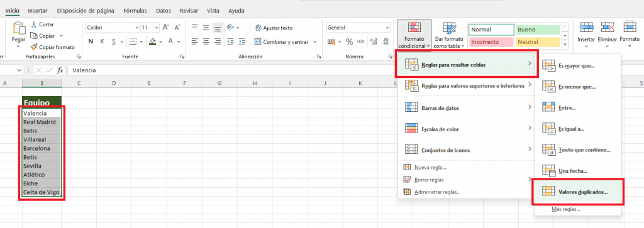Select Es mayor que... rule
Viewport: 644px width, 228px height.
coord(578,65)
